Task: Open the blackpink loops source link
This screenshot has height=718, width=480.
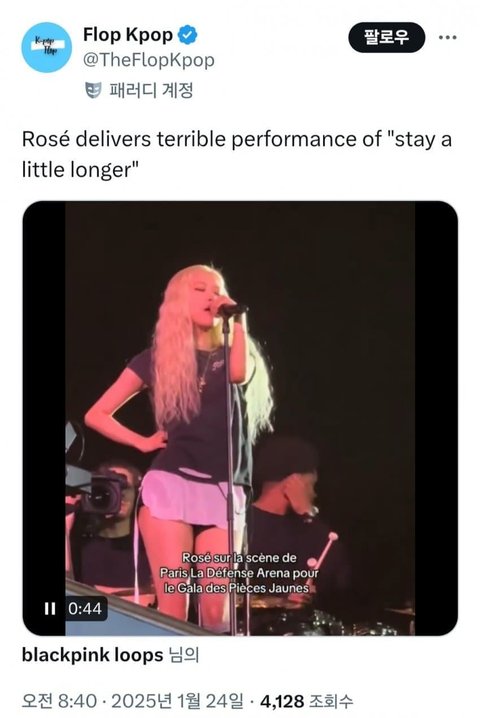Action: click(93, 655)
